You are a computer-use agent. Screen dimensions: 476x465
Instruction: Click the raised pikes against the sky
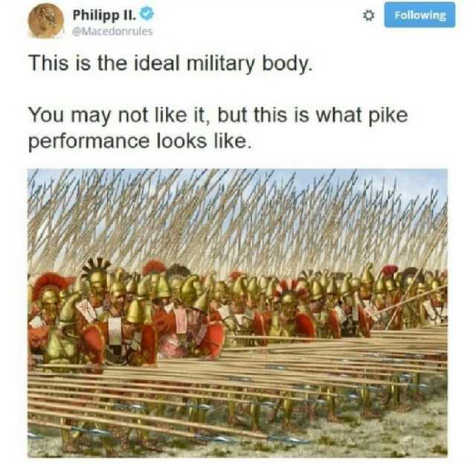237,219
